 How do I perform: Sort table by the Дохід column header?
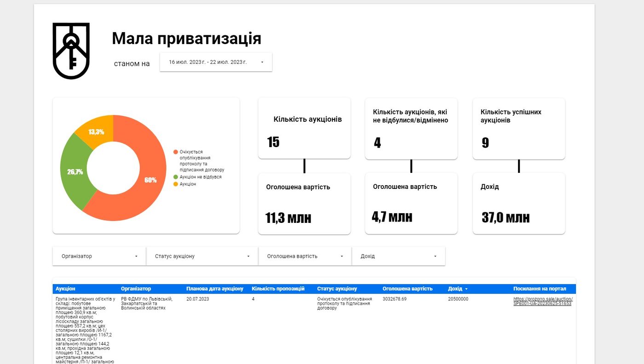tap(455, 289)
